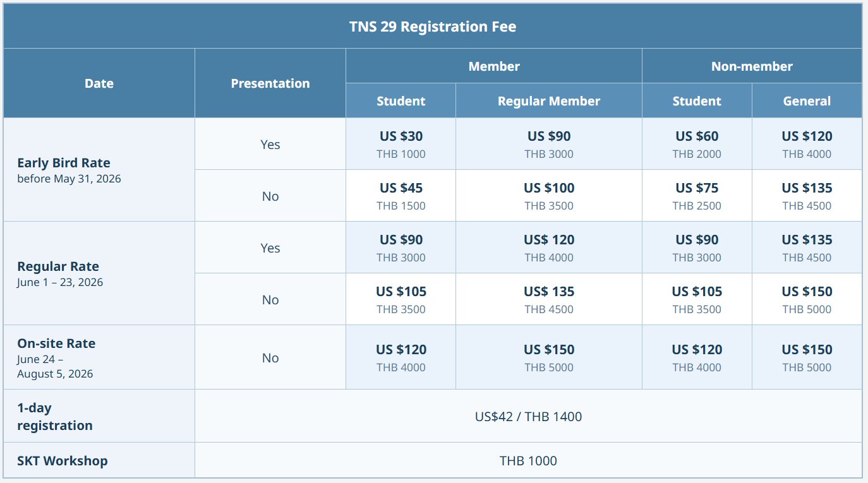Click the THB 1500 member student price
Screen dimensions: 868x483
pyautogui.click(x=401, y=206)
